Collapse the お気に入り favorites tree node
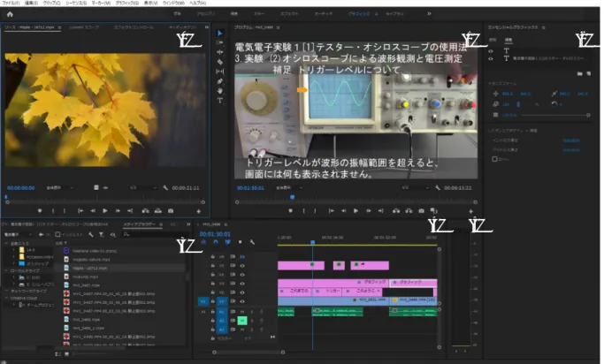604x364 pixels. pyautogui.click(x=6, y=243)
